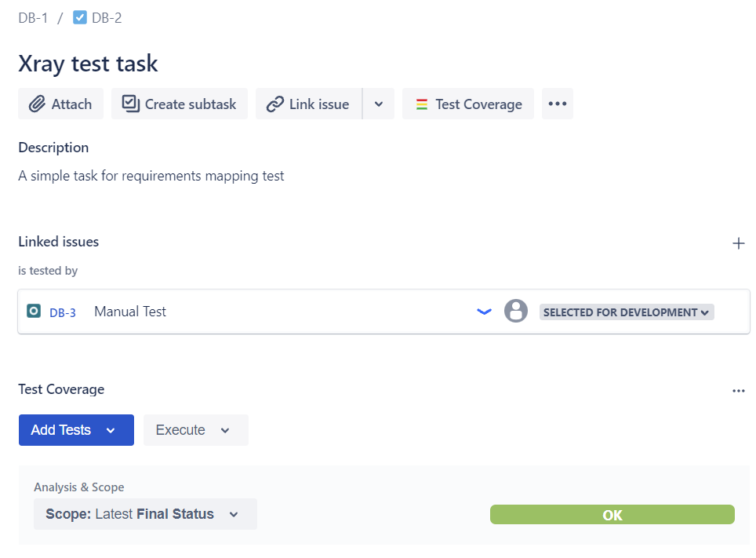Viewport: 756px width, 558px height.
Task: Open the SELECTED FOR DEVELOPMENT status dropdown
Action: tap(625, 312)
